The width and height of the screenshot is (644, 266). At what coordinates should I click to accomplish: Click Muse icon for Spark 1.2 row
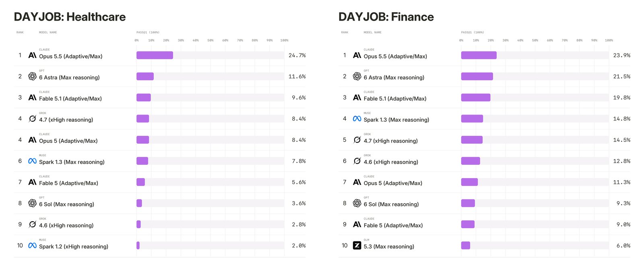33,245
